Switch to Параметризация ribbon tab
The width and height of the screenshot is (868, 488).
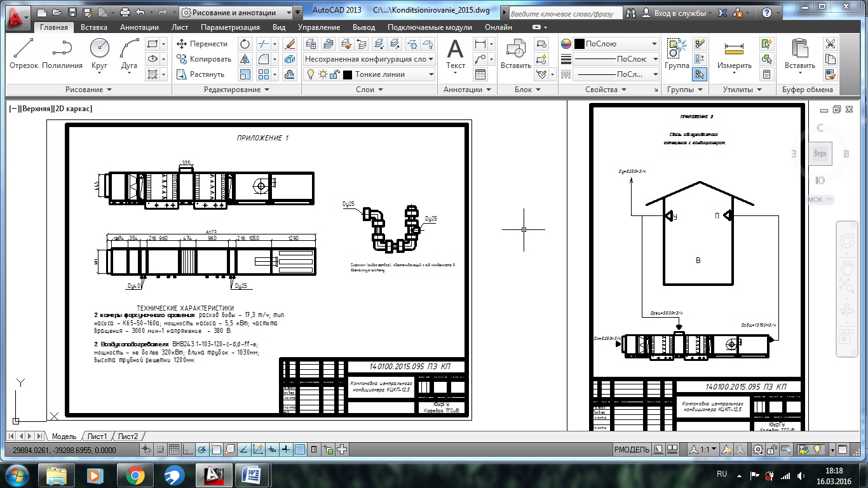point(230,27)
